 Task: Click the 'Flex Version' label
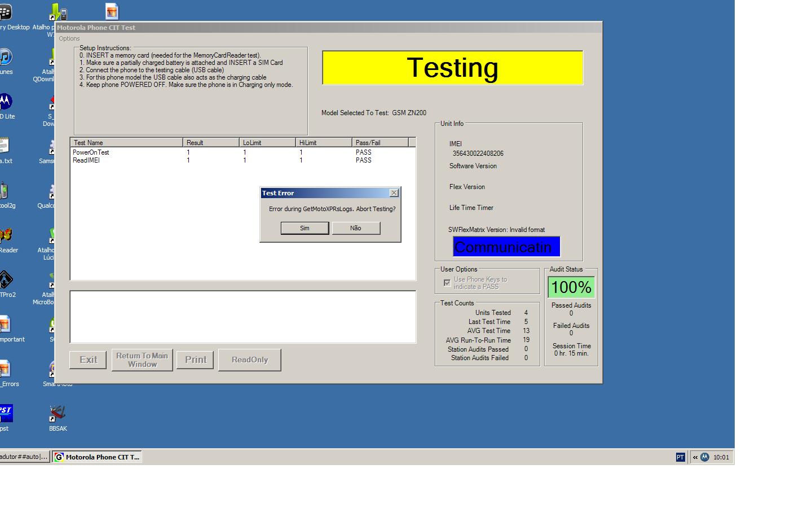tap(467, 187)
